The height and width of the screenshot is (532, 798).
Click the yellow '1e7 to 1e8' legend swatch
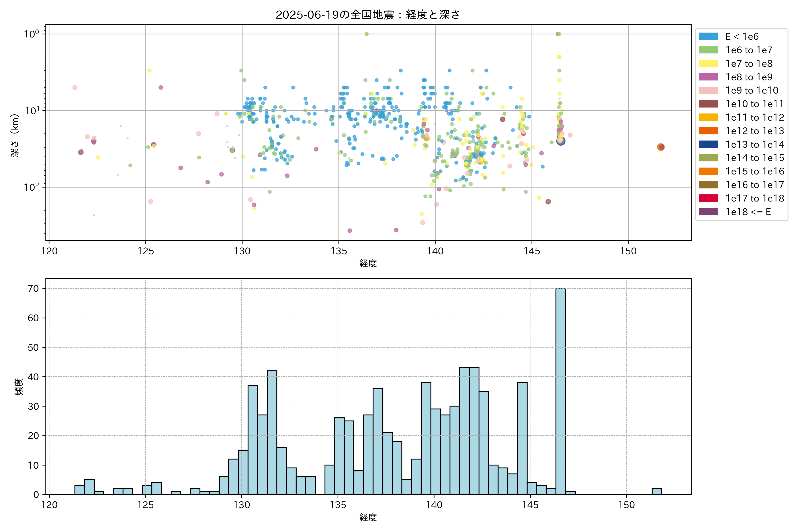[708, 63]
